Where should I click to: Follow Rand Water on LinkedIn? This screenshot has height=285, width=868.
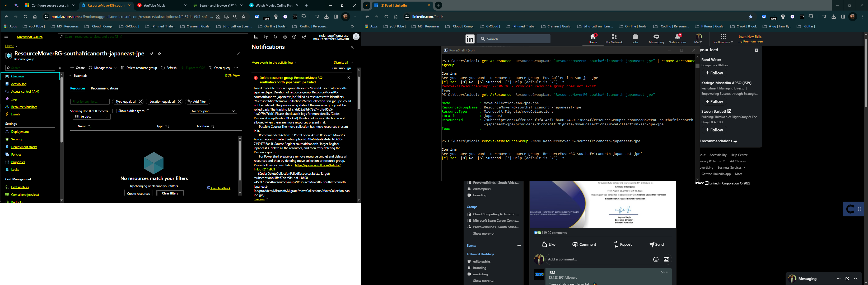click(x=714, y=73)
